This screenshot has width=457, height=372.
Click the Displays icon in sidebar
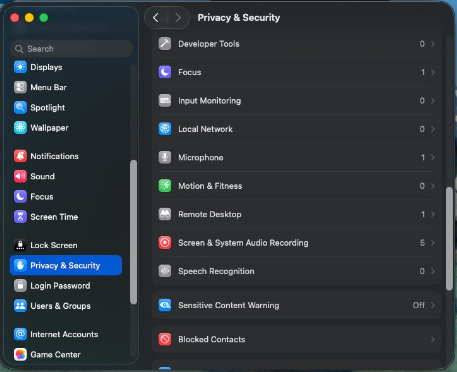20,67
